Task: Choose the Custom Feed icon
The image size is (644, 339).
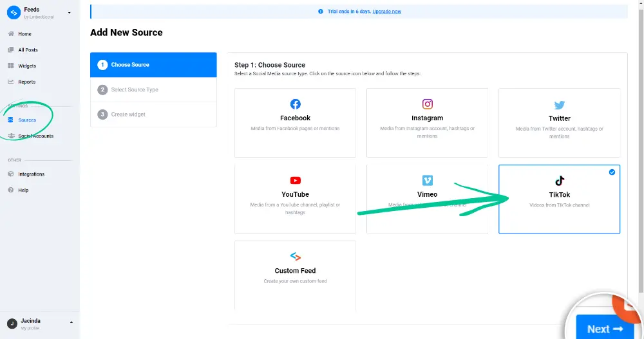Action: click(x=295, y=256)
